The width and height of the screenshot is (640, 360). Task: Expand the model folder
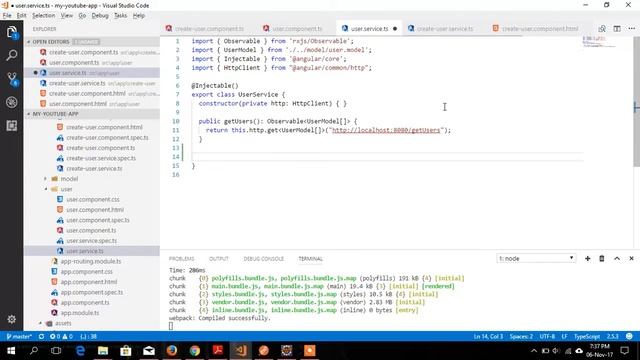coord(69,179)
